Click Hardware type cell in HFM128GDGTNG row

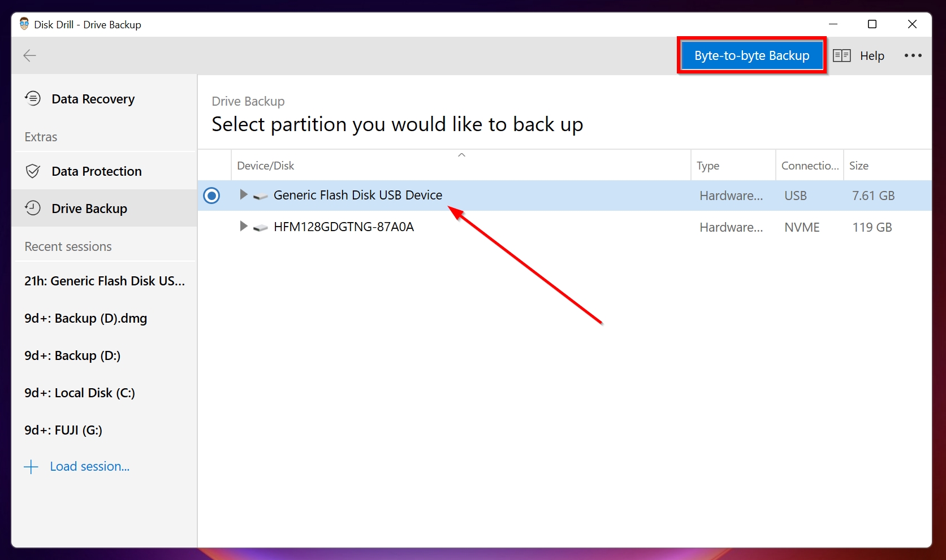pos(731,227)
